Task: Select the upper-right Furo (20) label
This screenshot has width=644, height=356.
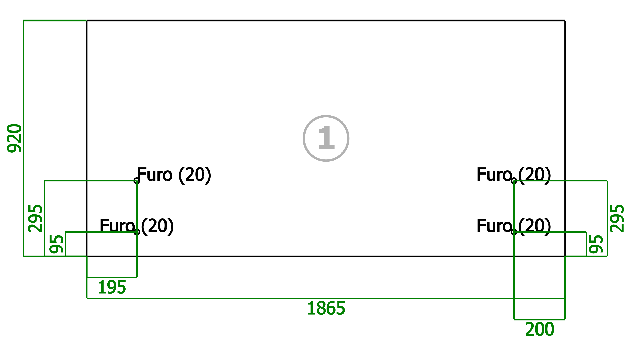Action: pos(514,175)
